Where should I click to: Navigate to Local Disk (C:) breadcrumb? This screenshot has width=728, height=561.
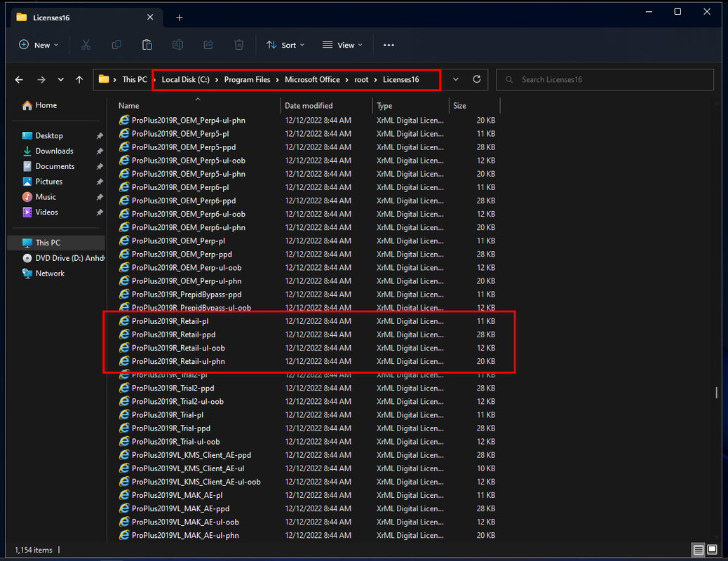186,79
